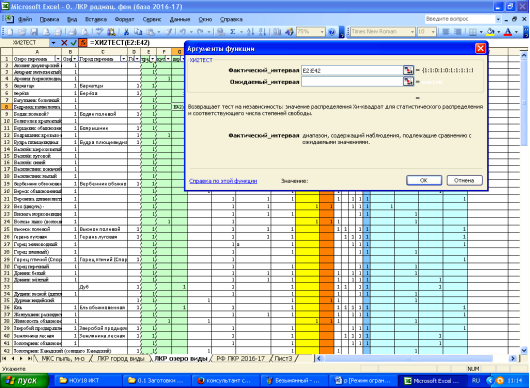Open the Правка menu
The image size is (530, 388).
coord(49,19)
